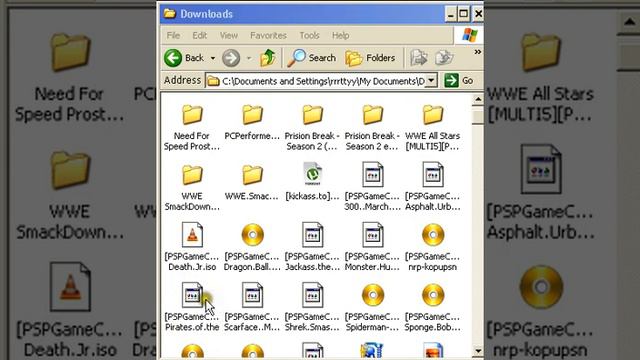Open the File menu

(173, 36)
